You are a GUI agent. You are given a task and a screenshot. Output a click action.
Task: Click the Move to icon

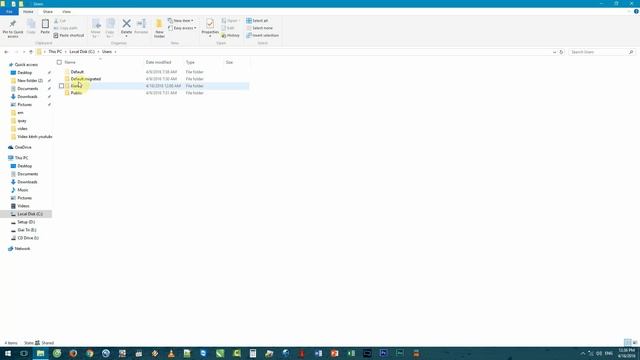(x=96, y=24)
